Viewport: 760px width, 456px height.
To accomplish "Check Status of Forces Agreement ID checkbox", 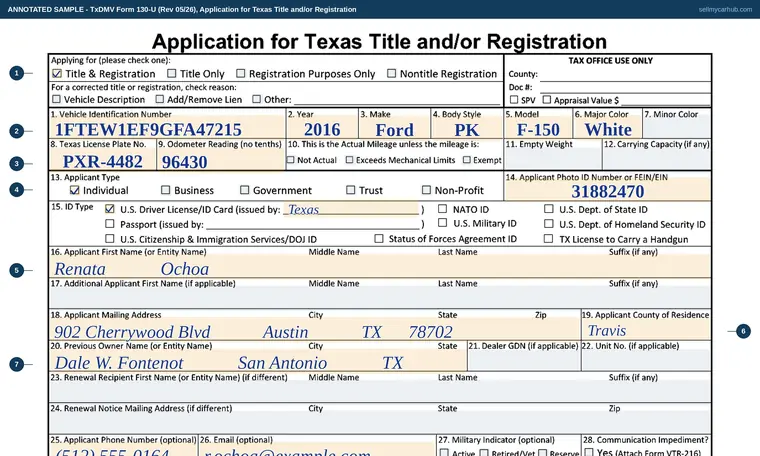I will tap(379, 238).
